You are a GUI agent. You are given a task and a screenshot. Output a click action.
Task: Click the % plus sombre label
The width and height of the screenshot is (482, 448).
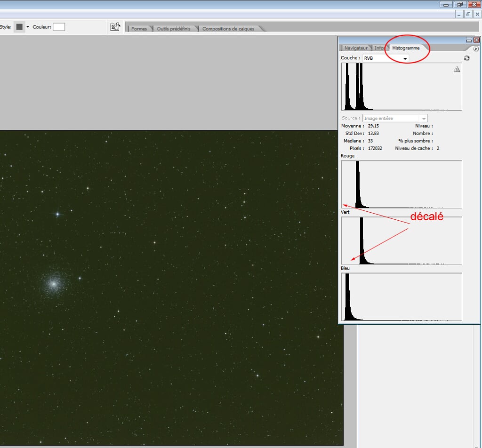point(416,141)
